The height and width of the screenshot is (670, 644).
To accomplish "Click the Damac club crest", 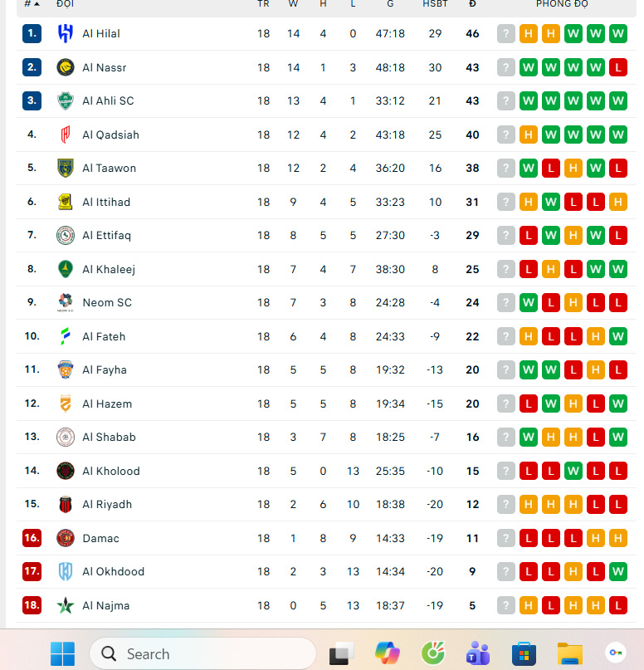I will [x=65, y=538].
